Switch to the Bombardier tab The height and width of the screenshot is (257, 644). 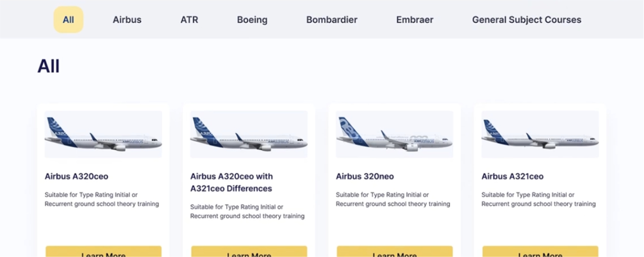331,20
